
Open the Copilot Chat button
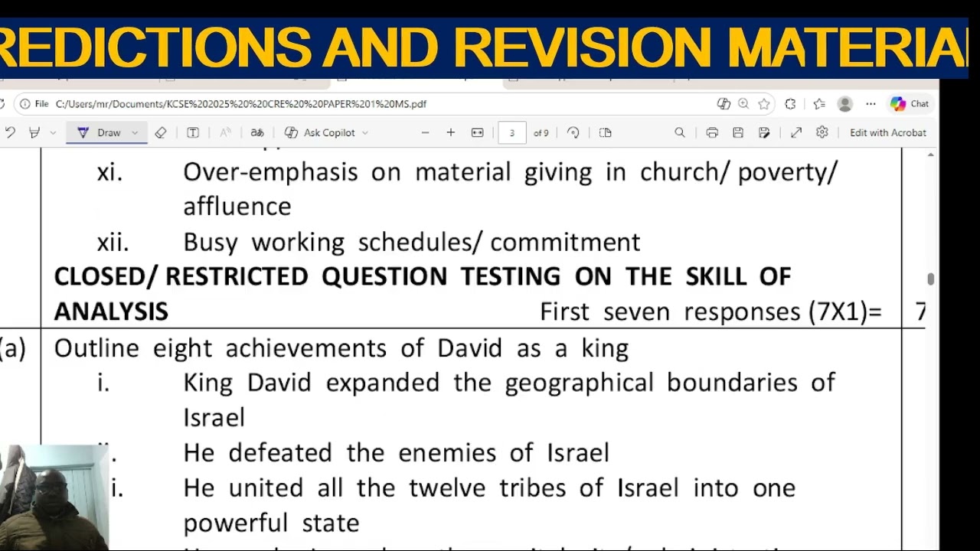pos(910,104)
